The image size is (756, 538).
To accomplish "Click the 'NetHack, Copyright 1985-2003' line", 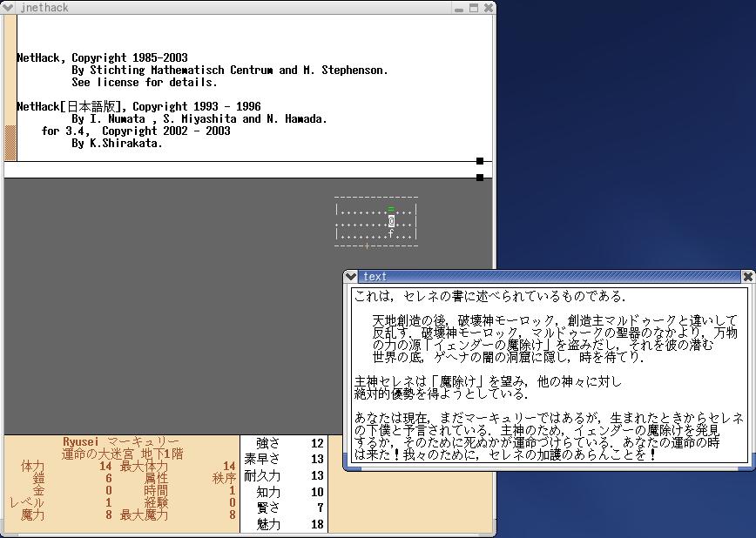I will click(102, 57).
